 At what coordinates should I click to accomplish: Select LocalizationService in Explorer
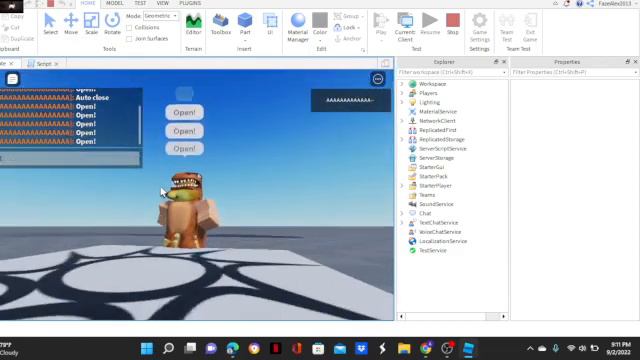point(443,241)
